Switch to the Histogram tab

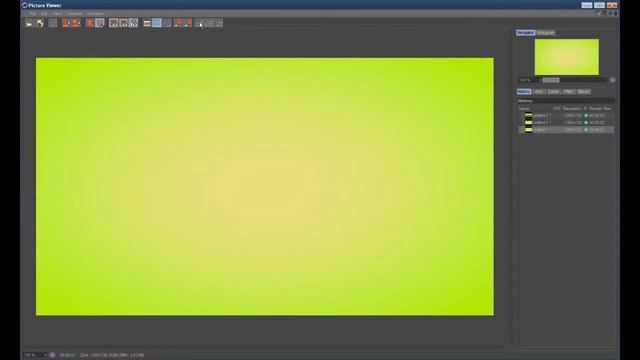[546, 33]
